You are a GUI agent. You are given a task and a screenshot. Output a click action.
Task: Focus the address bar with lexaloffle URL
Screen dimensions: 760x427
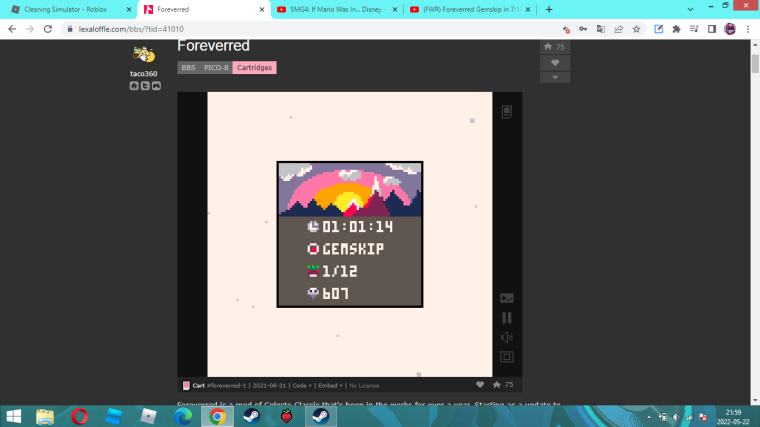click(x=310, y=29)
